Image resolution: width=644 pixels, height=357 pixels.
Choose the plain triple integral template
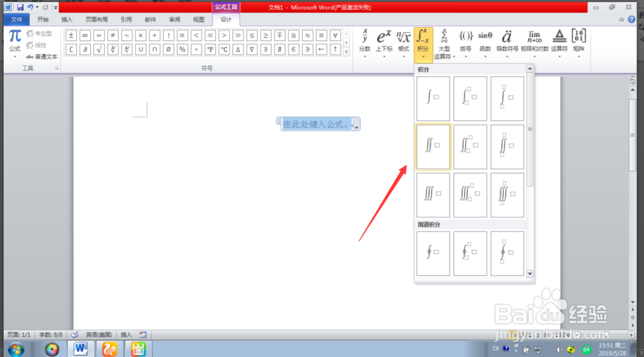click(x=433, y=195)
